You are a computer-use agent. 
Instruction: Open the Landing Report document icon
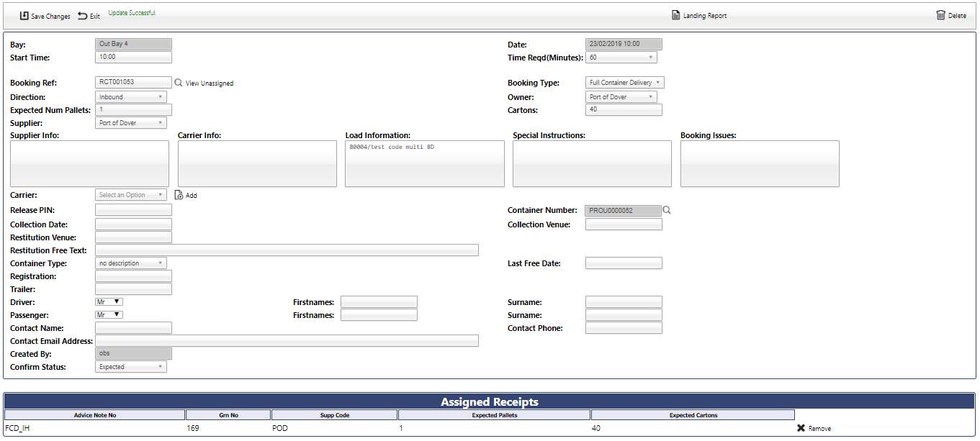675,15
